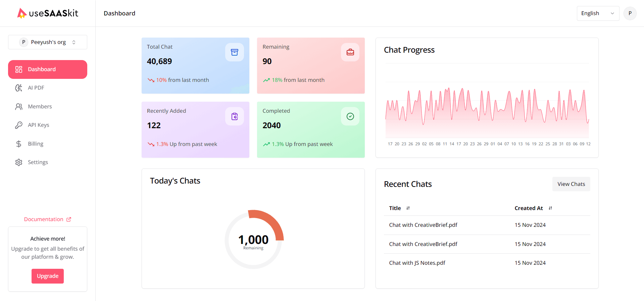Open the P user avatar menu
The height and width of the screenshot is (301, 644).
point(630,13)
